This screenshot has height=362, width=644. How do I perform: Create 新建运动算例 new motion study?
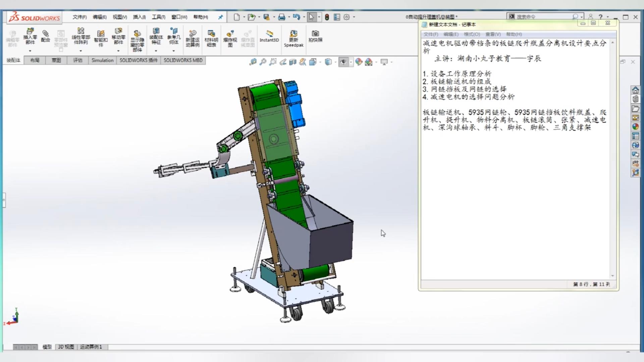pos(193,38)
